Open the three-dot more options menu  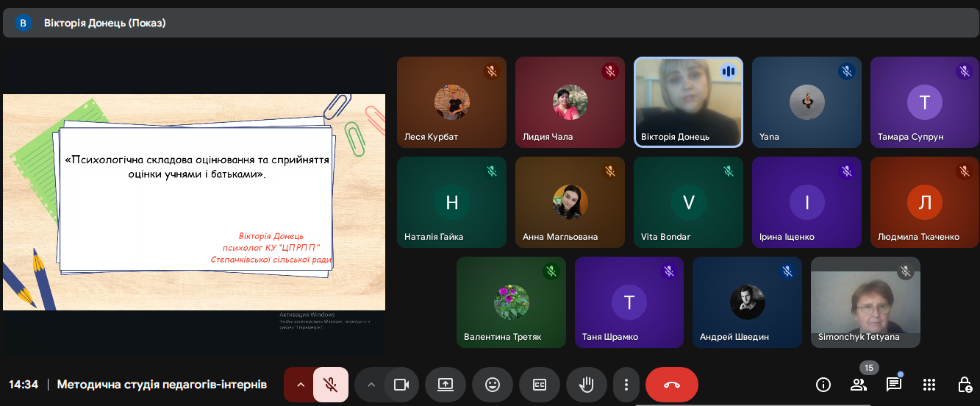click(626, 385)
